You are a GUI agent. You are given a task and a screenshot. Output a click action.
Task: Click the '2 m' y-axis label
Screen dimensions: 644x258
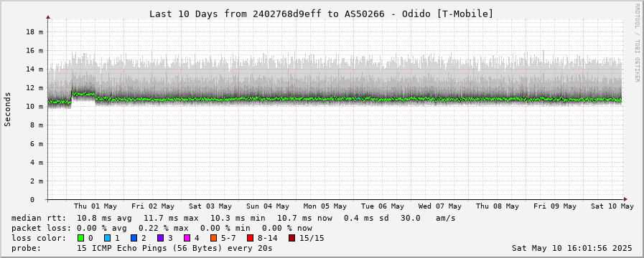pyautogui.click(x=37, y=181)
